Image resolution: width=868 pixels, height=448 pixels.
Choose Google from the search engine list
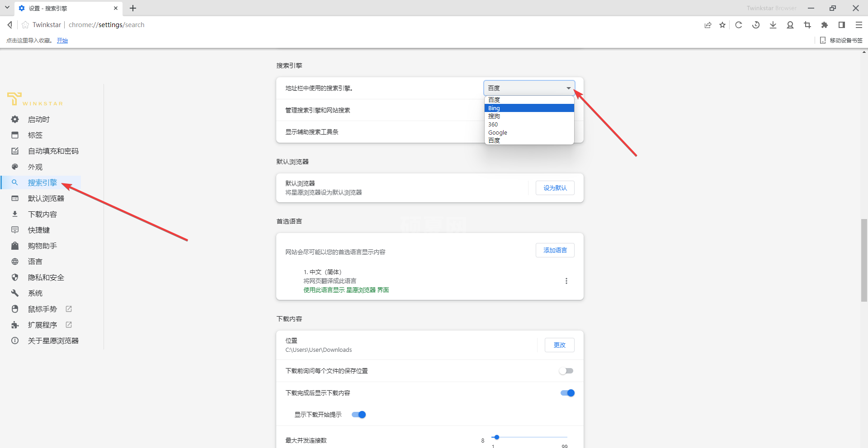(529, 132)
